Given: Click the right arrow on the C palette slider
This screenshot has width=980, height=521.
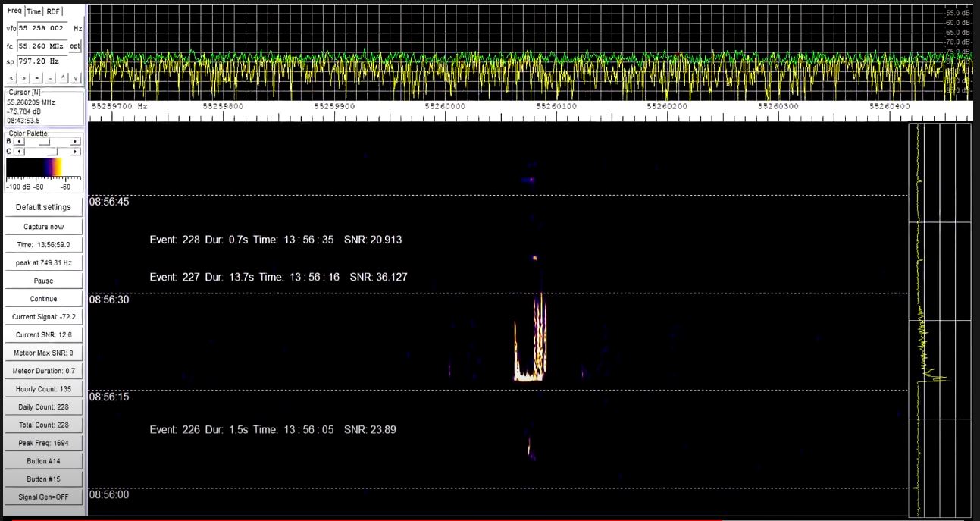Looking at the screenshot, I should (74, 152).
